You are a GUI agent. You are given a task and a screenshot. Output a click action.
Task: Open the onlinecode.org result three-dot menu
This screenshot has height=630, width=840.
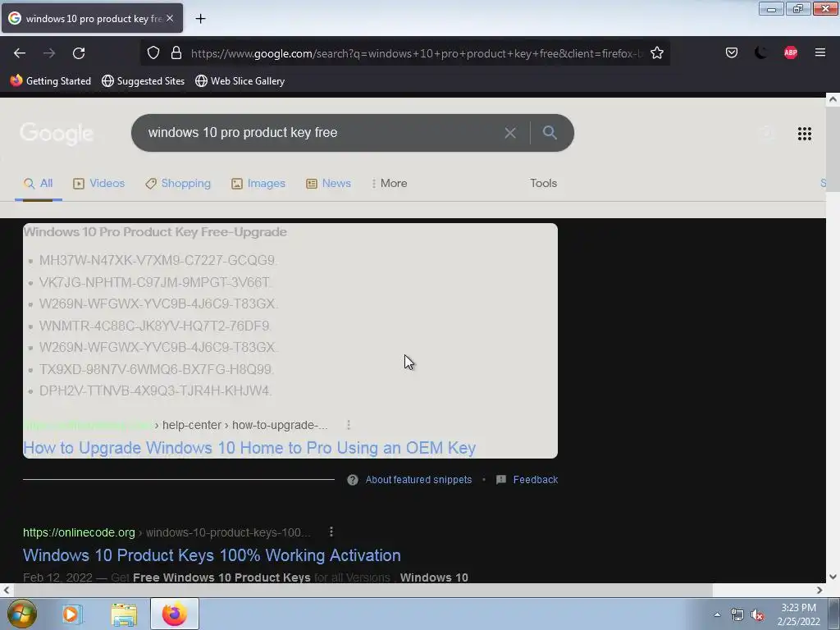point(331,532)
